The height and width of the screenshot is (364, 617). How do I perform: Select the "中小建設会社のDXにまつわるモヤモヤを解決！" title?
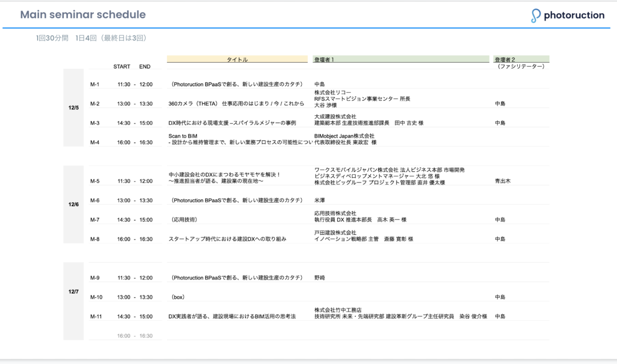tap(225, 175)
